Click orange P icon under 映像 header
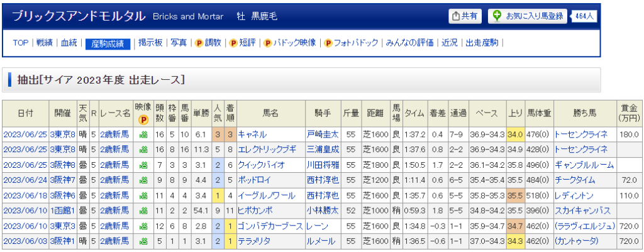 pyautogui.click(x=143, y=119)
